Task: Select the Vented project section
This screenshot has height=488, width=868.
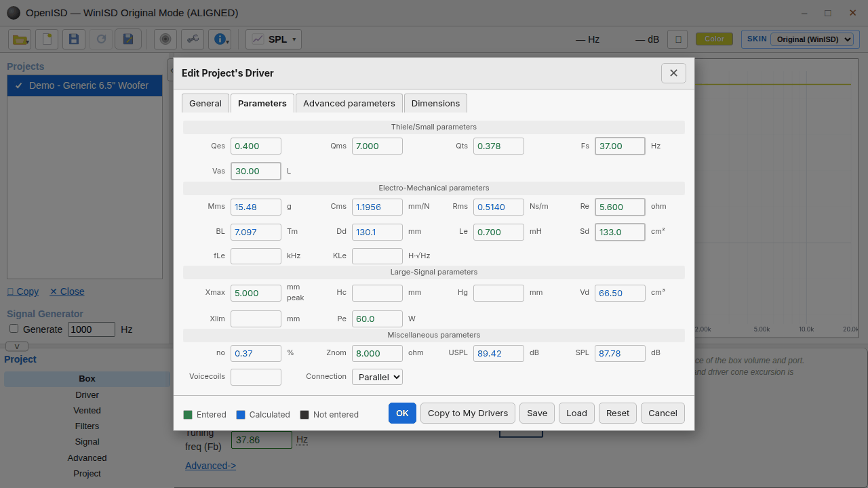Action: 87,410
